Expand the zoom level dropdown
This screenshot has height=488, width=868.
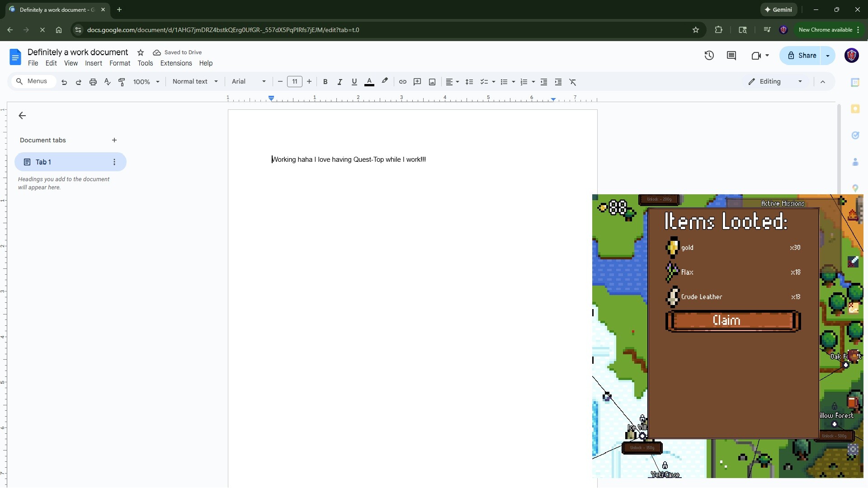pyautogui.click(x=146, y=82)
